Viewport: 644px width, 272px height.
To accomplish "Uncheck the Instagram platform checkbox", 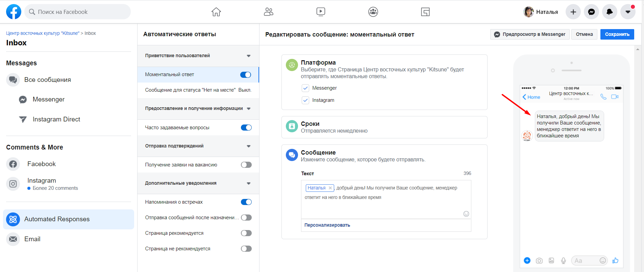I will click(305, 100).
